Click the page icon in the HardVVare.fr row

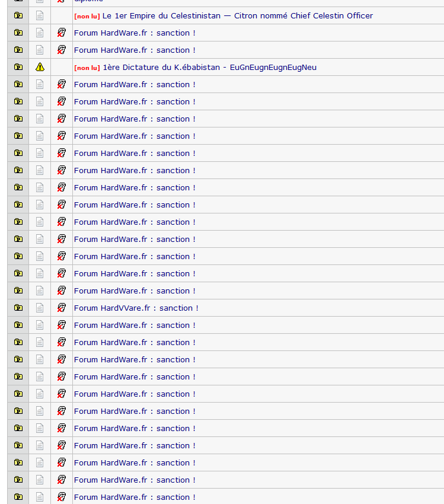[x=40, y=308]
